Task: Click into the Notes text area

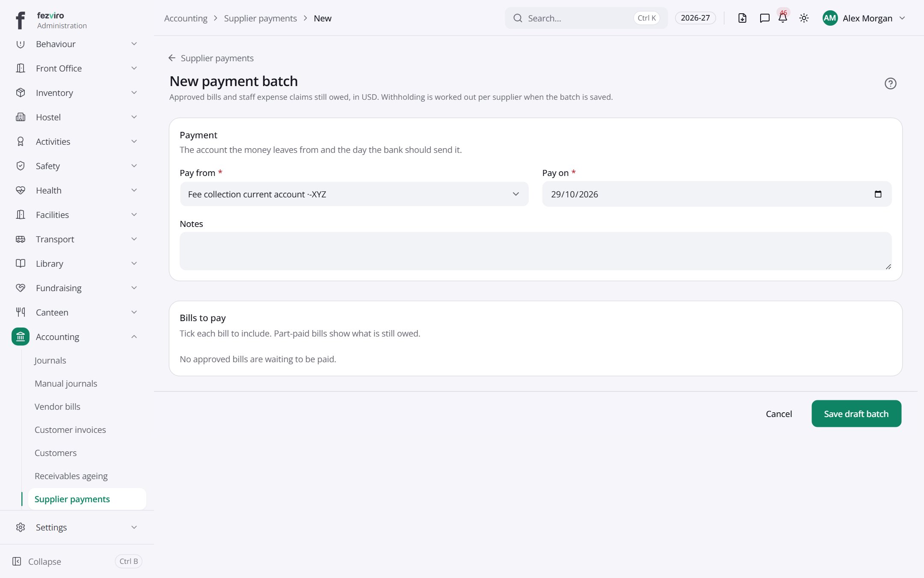Action: 536,251
